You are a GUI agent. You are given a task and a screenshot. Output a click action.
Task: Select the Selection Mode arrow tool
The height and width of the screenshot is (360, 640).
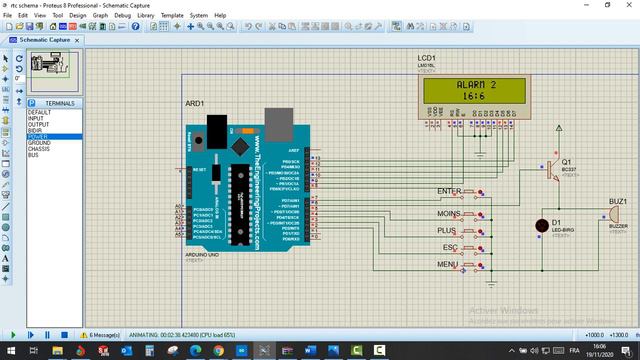pos(6,58)
